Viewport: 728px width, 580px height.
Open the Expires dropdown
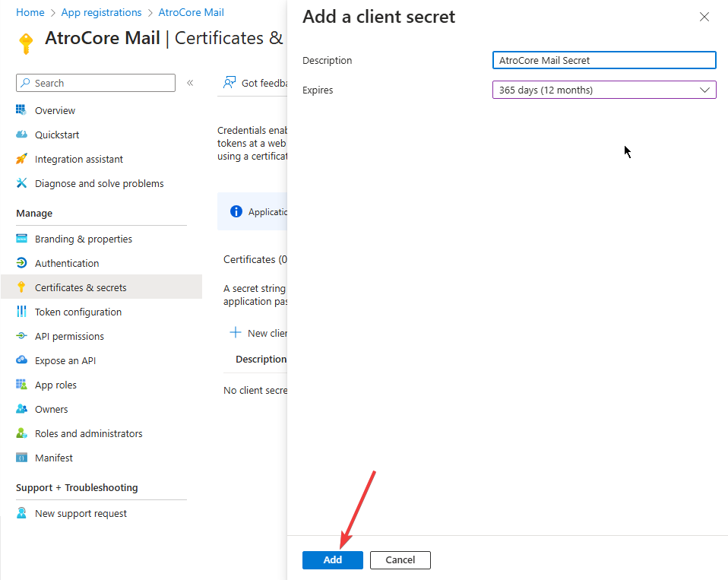(604, 90)
